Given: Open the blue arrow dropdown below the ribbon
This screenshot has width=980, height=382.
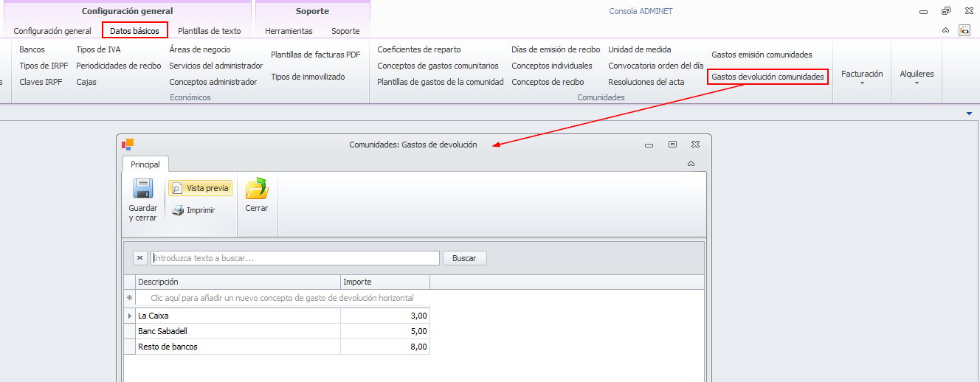Looking at the screenshot, I should [x=969, y=114].
